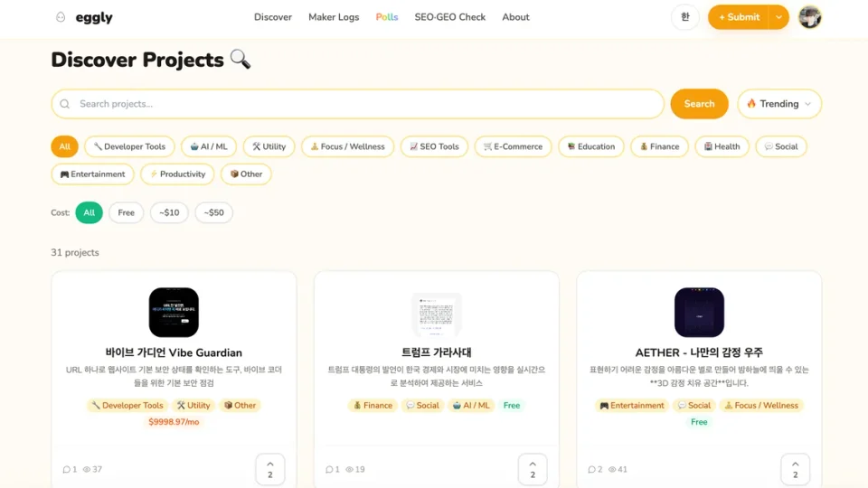Focus the Search projects input field
Image resolution: width=868 pixels, height=488 pixels.
coord(357,104)
